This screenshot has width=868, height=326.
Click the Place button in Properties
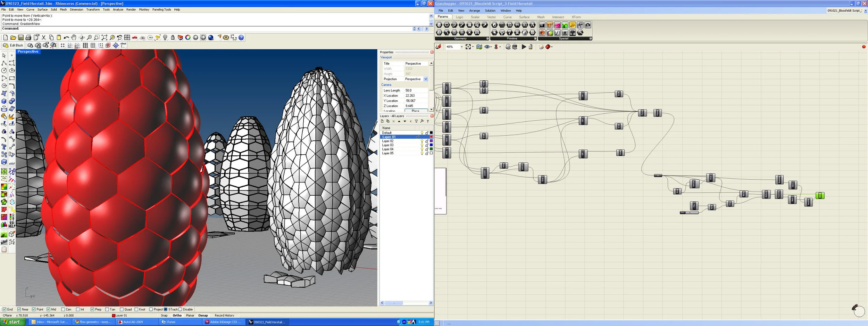416,111
